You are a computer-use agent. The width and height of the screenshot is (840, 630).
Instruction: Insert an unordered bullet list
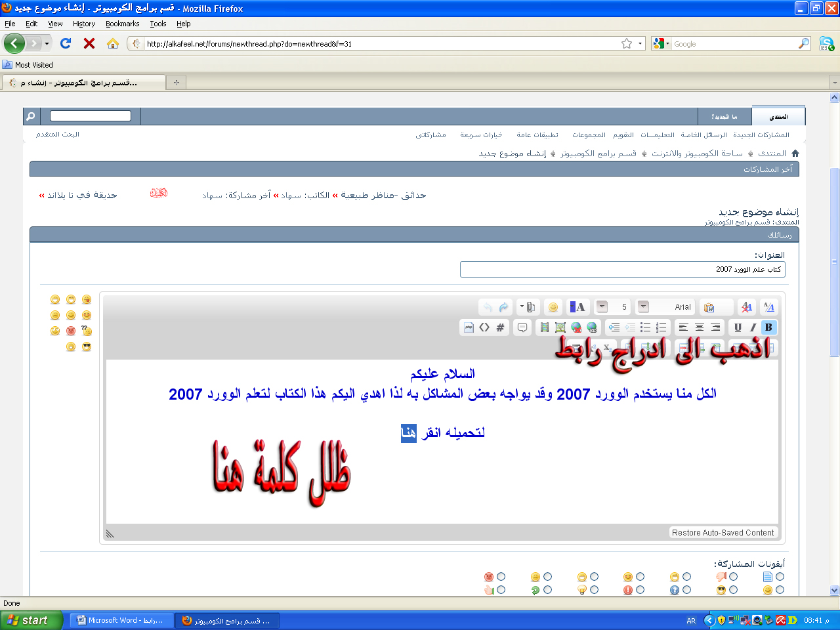(645, 327)
